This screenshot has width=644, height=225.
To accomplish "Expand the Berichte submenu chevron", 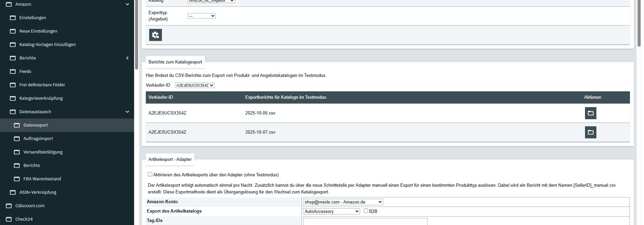I will (x=127, y=58).
